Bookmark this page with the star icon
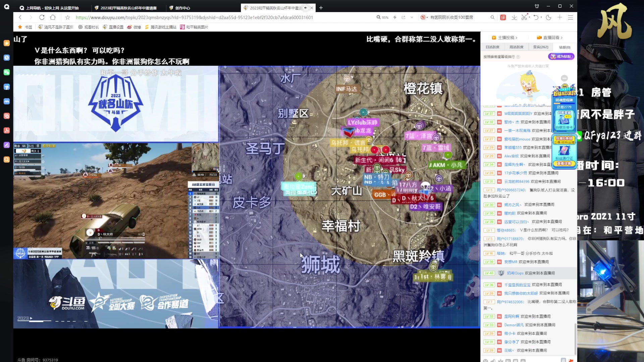The height and width of the screenshot is (362, 644). tap(68, 17)
